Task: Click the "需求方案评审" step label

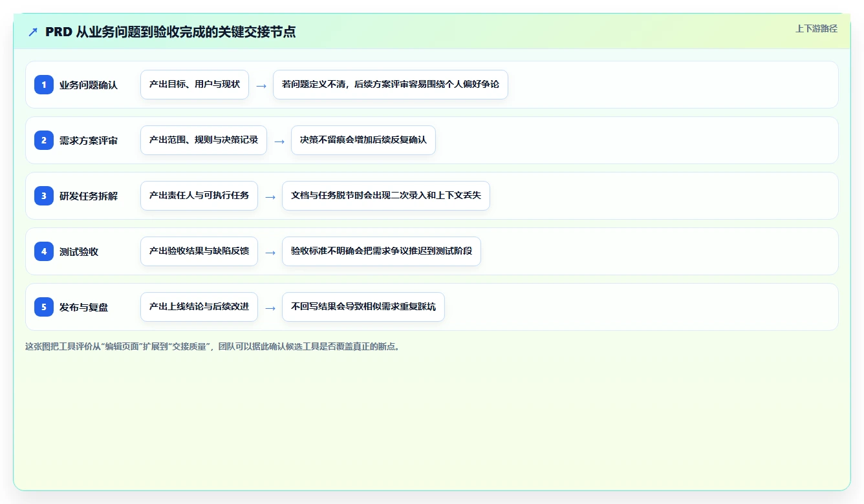Action: [x=89, y=140]
